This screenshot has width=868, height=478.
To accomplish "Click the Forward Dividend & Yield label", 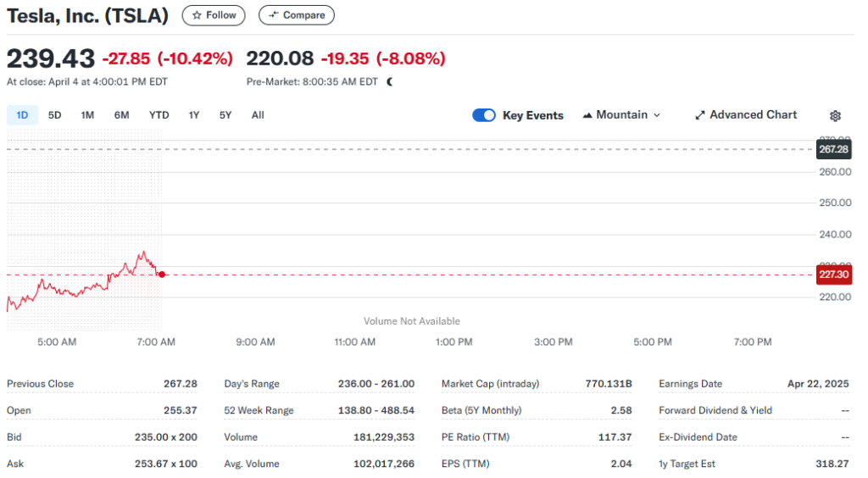I will pos(715,410).
